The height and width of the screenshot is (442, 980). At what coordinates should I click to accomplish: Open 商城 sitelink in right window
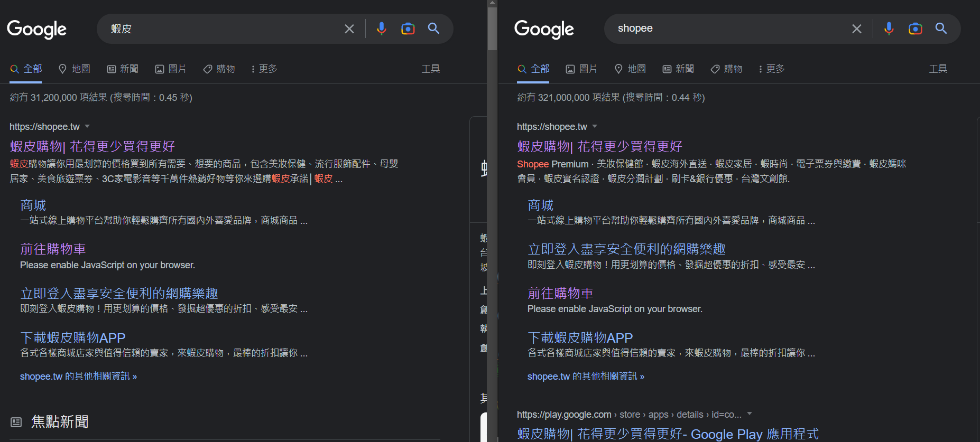540,205
